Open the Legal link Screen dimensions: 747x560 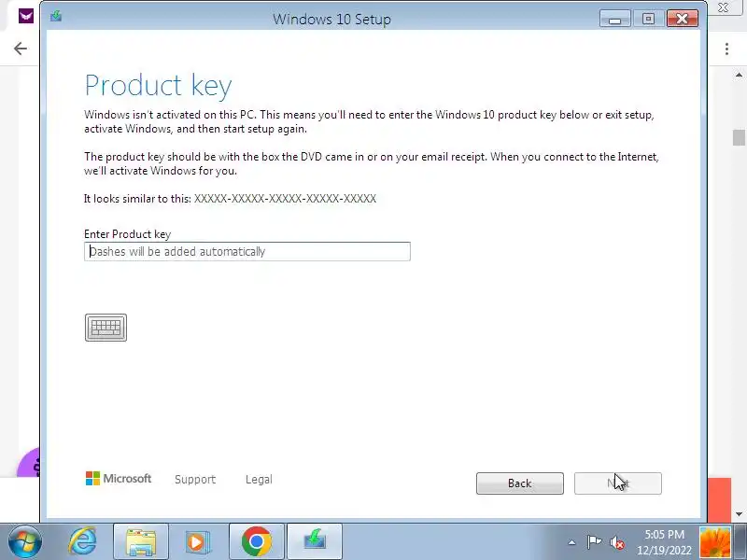pyautogui.click(x=259, y=479)
